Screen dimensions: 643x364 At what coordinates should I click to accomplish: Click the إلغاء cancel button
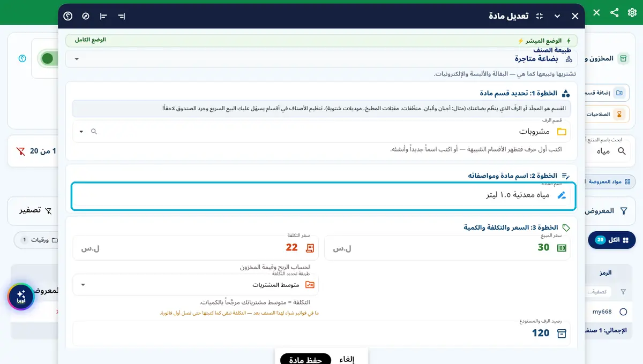tap(347, 359)
